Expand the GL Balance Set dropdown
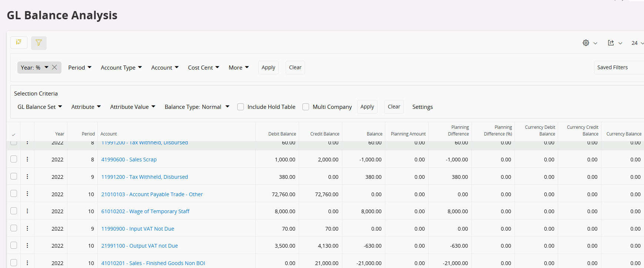The image size is (644, 268). [x=40, y=107]
